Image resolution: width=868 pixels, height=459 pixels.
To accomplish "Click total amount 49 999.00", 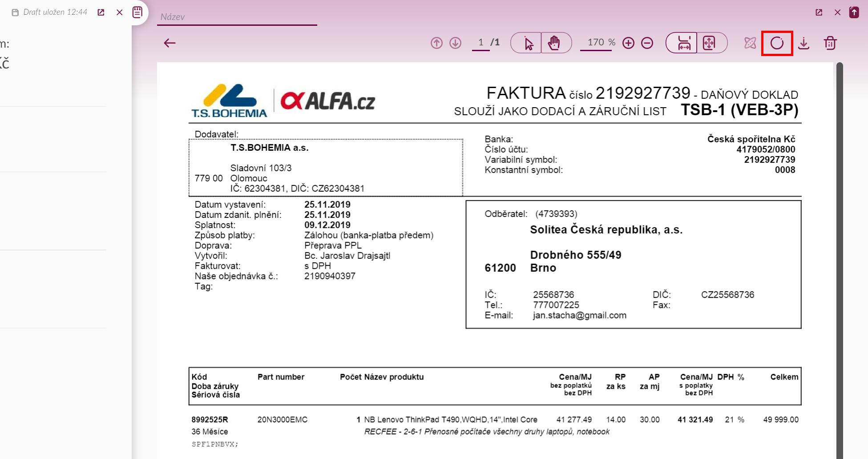I will point(781,419).
